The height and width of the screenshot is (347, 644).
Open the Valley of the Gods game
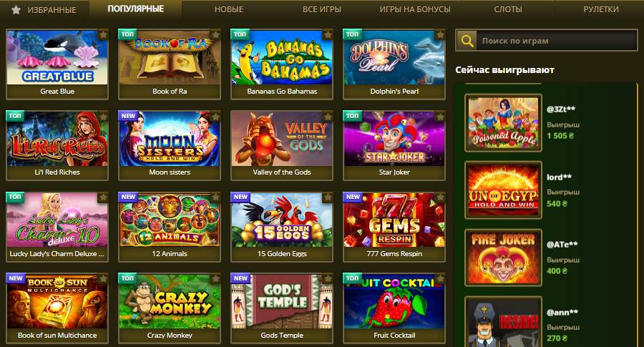coord(282,146)
